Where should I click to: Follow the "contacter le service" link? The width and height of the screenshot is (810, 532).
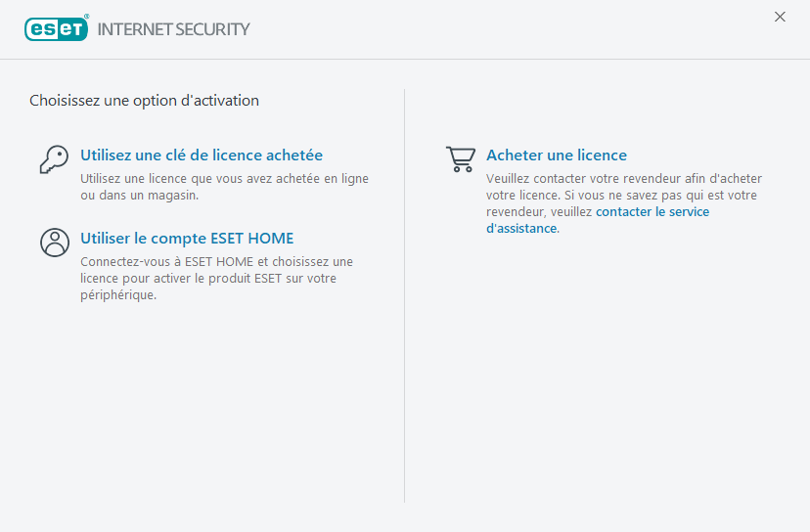click(652, 212)
